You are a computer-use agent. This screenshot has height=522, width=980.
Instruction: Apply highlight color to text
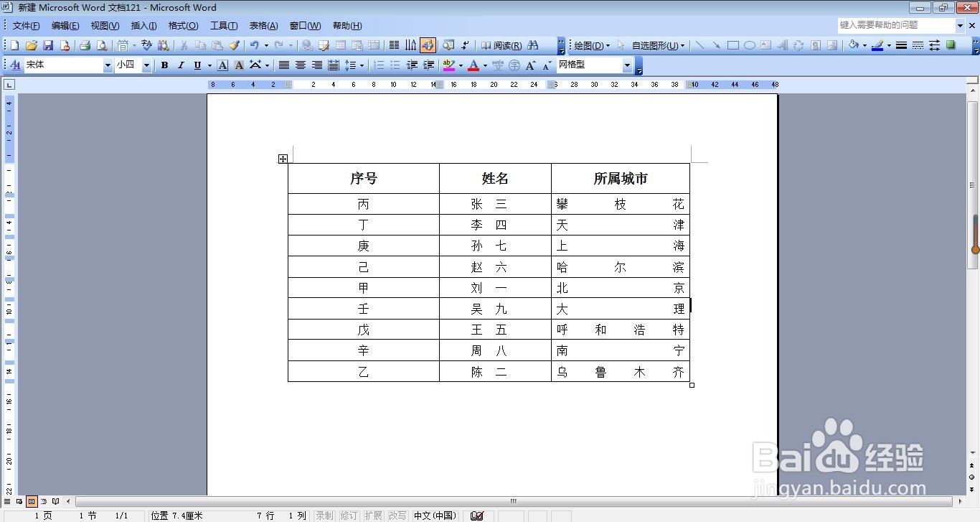(x=448, y=65)
